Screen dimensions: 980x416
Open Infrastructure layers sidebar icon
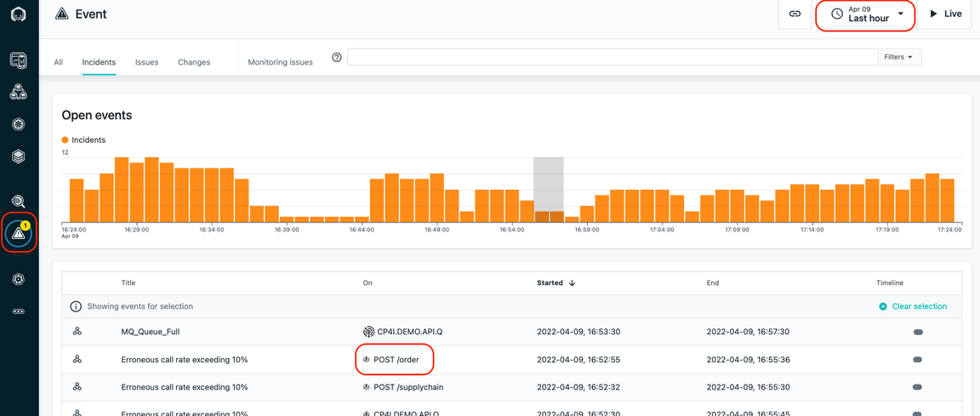coord(19,157)
